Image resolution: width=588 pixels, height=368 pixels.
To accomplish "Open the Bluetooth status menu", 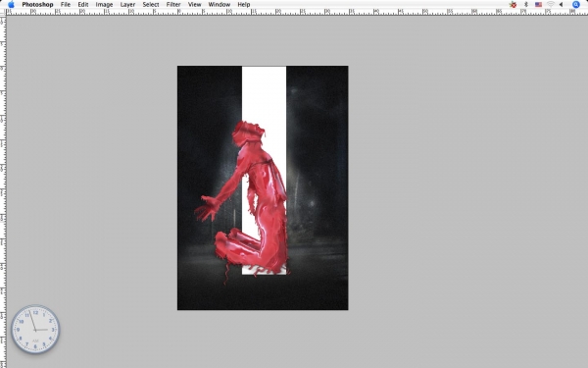I will pos(525,5).
